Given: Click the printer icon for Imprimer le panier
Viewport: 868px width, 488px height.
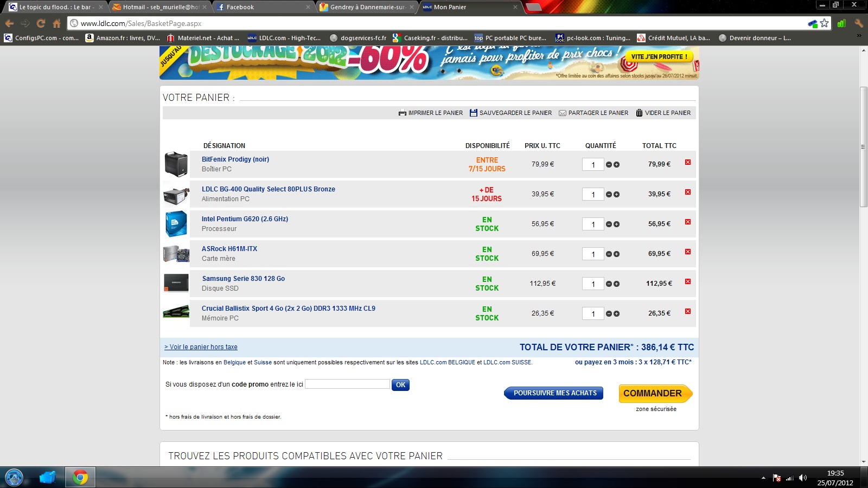Looking at the screenshot, I should 402,113.
